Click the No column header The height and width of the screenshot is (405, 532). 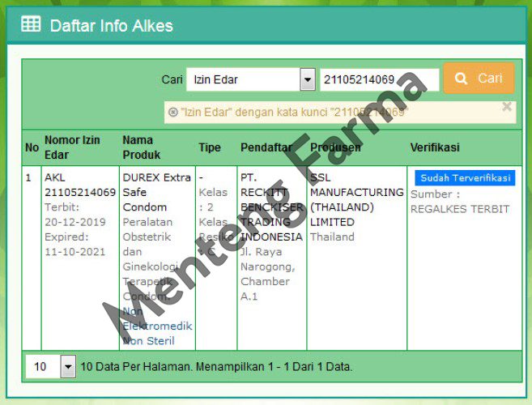pyautogui.click(x=32, y=147)
